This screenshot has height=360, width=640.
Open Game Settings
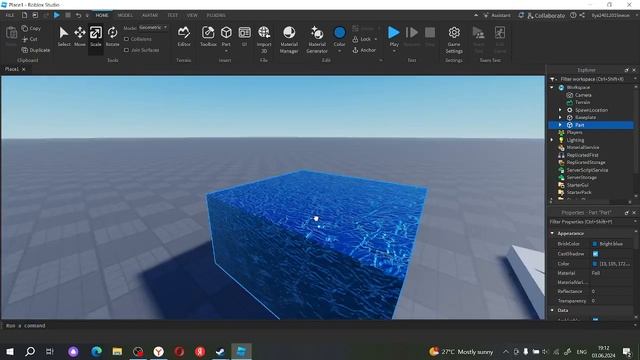tap(454, 40)
